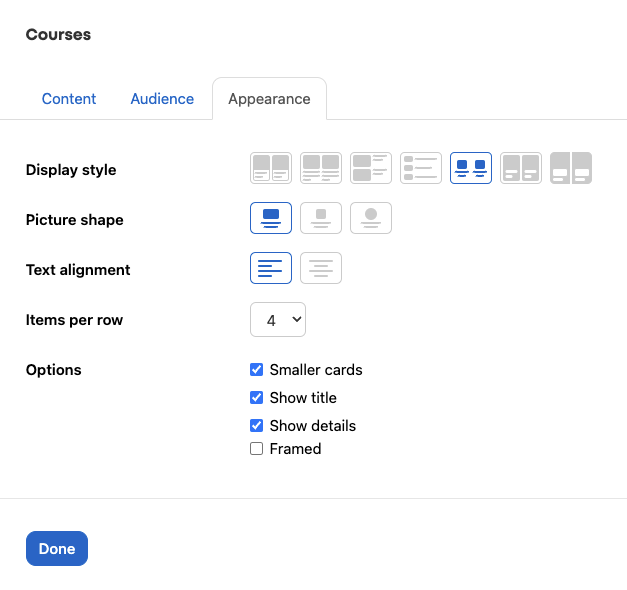The width and height of the screenshot is (627, 590).
Task: Open the Items per row dropdown
Action: tap(277, 320)
